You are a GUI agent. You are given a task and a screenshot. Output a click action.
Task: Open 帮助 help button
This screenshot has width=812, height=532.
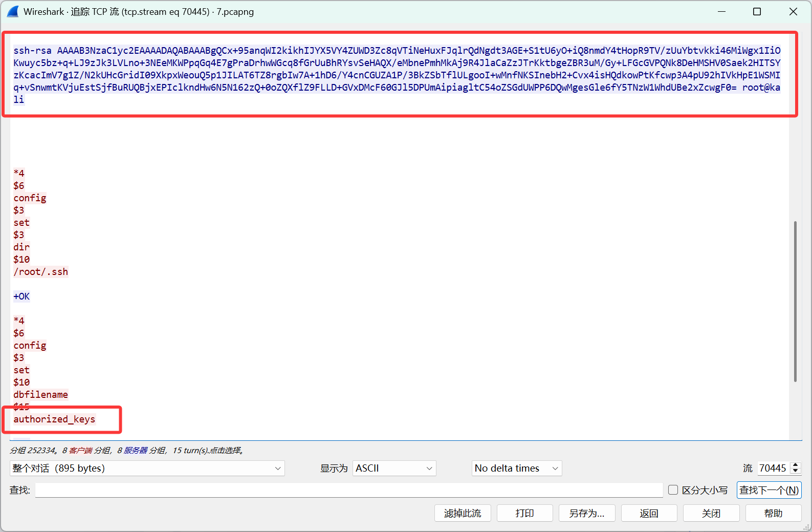pyautogui.click(x=773, y=513)
